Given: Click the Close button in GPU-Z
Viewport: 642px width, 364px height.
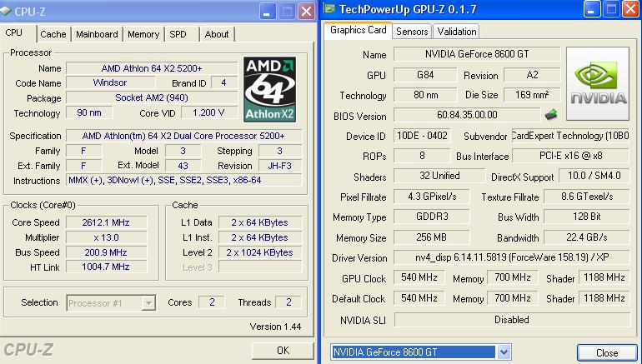Looking at the screenshot, I should (607, 353).
